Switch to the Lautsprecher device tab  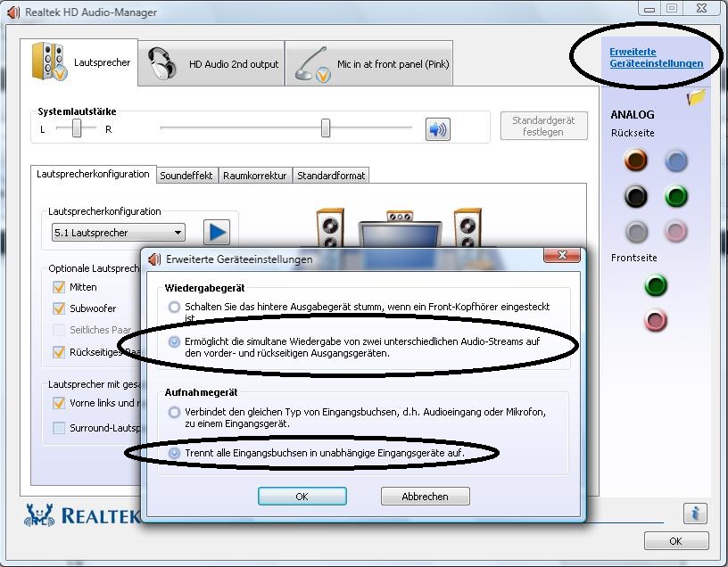click(x=79, y=62)
